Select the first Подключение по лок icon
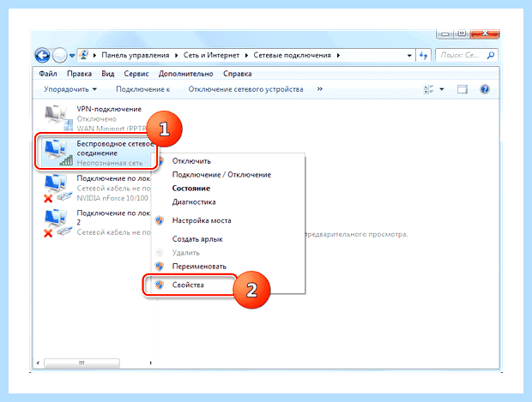Viewport: 532px width, 402px height. click(x=58, y=189)
